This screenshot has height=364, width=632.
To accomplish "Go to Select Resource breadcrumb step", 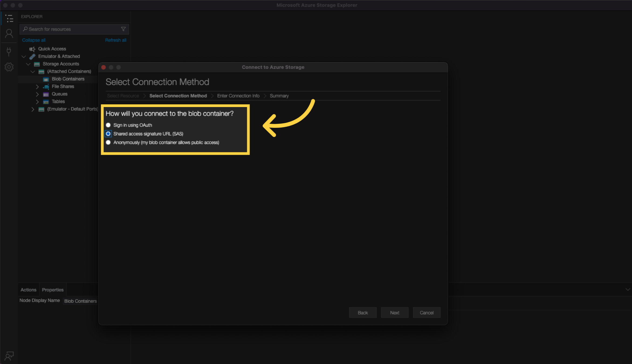I will tap(123, 96).
